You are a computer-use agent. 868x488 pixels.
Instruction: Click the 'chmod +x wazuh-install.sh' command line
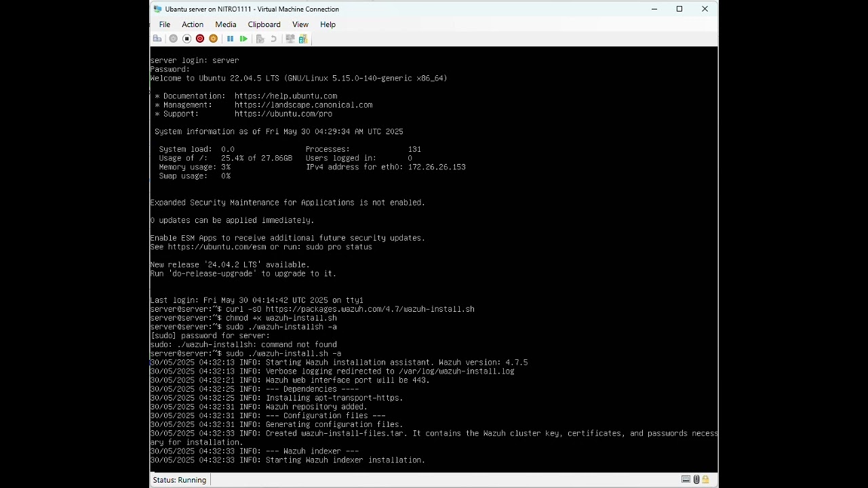click(243, 318)
